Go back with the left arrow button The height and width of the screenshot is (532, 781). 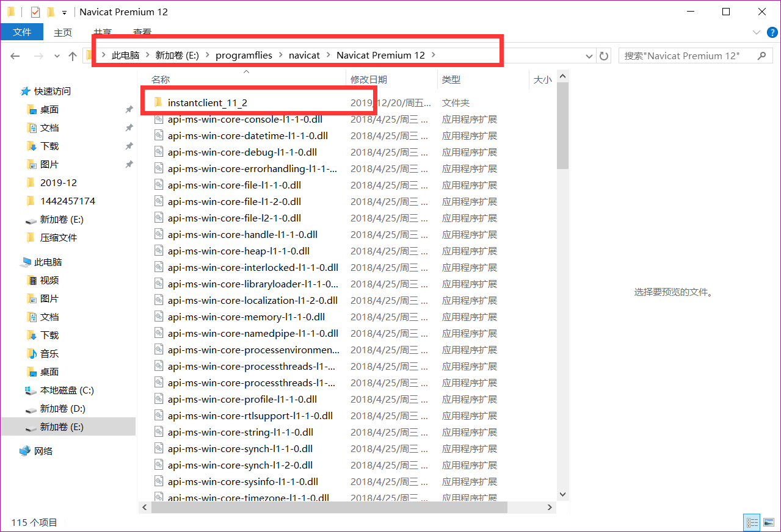pyautogui.click(x=16, y=56)
